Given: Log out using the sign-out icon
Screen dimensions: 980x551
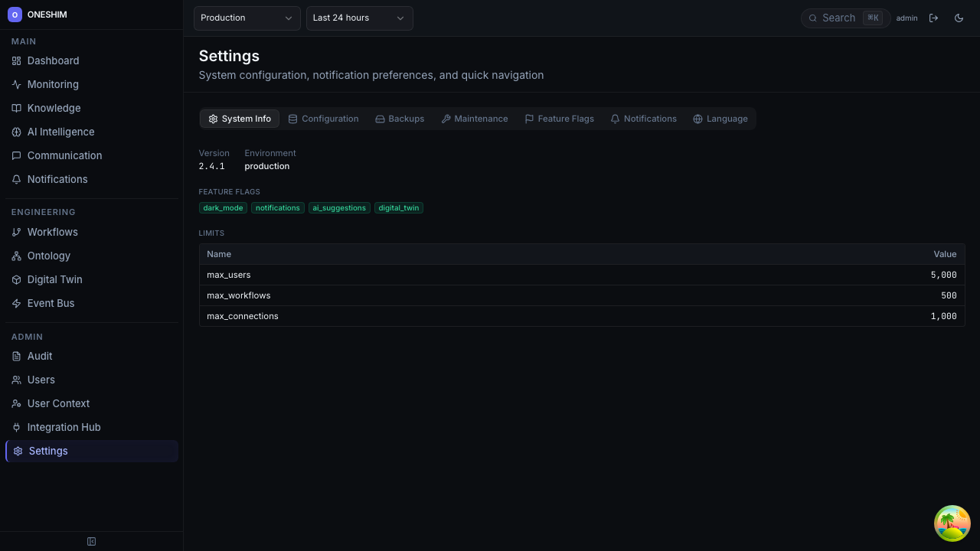Looking at the screenshot, I should [x=934, y=18].
